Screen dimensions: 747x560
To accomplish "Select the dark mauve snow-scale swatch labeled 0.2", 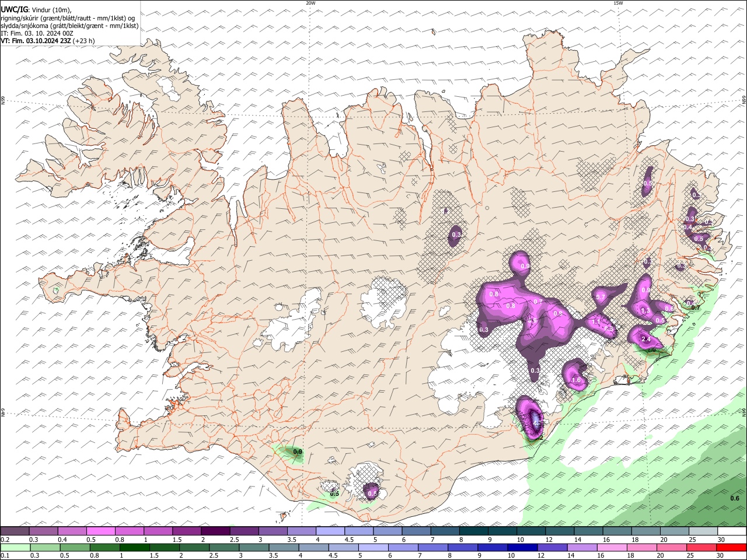I will [15, 531].
